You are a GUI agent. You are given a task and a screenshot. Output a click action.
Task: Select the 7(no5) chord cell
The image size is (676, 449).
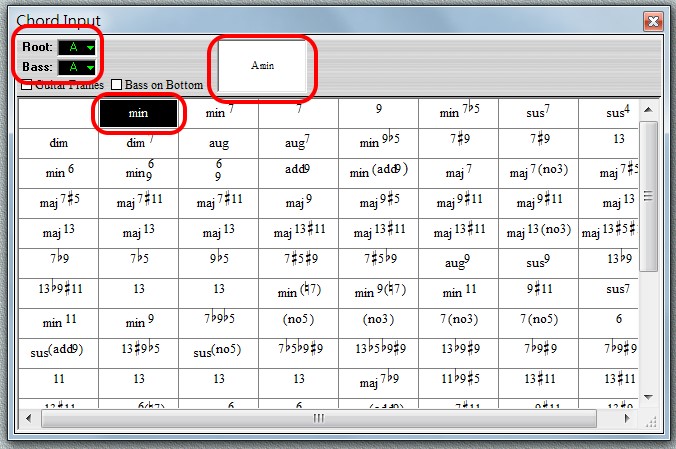538,323
